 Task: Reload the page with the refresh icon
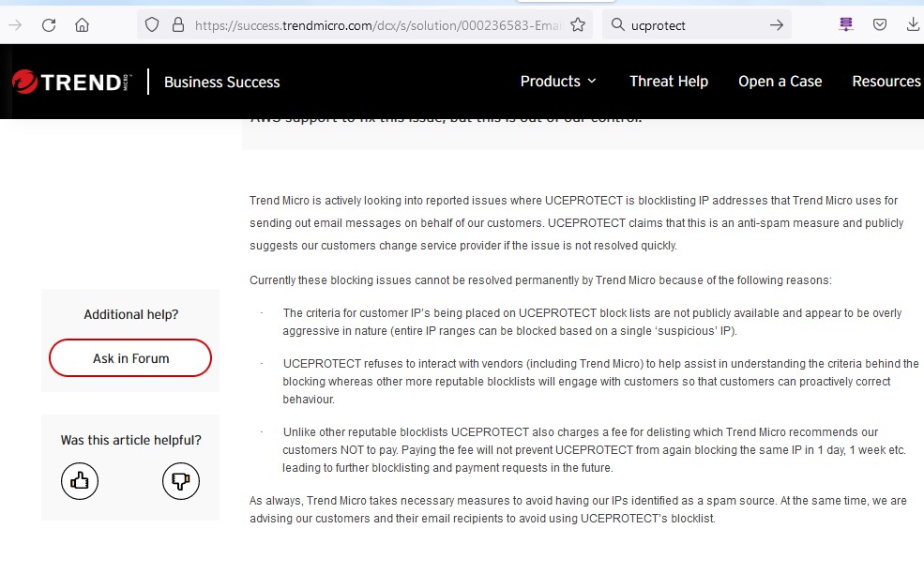click(49, 24)
